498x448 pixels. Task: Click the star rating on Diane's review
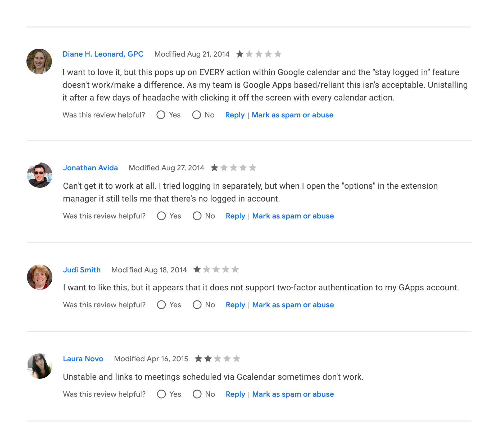point(259,54)
